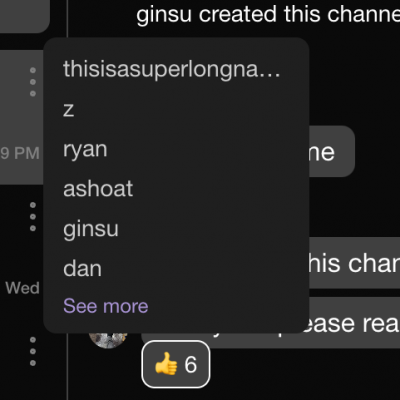Click the thumbs-up reaction with count 6

[176, 364]
